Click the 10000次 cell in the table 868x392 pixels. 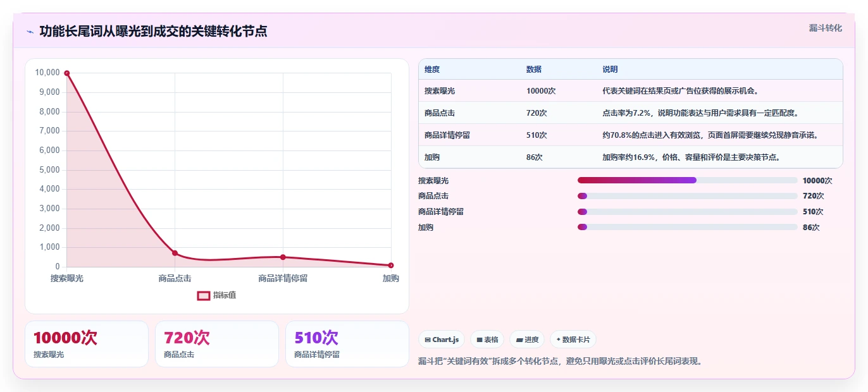(541, 91)
